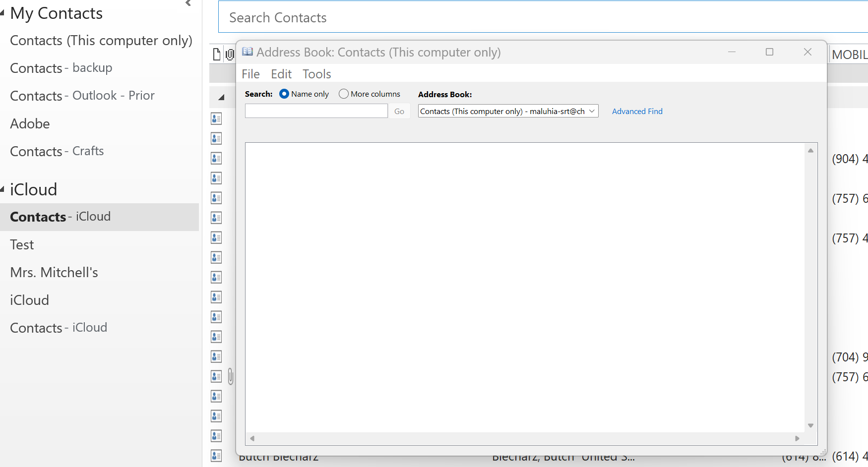Open the Tools menu in Address Book
This screenshot has height=467, width=868.
click(x=317, y=74)
